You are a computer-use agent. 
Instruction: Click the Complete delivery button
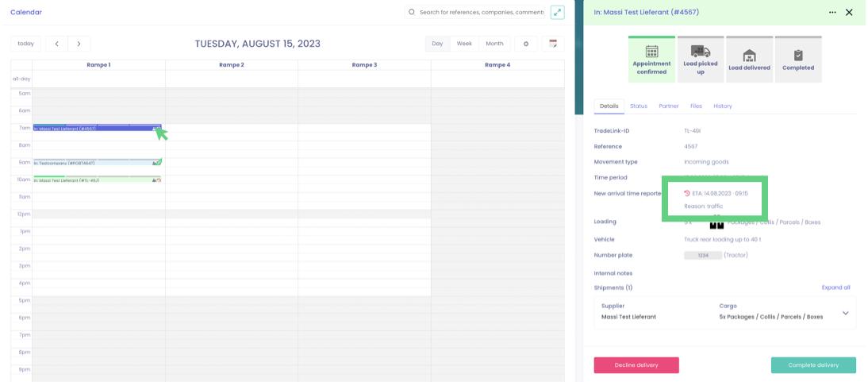point(813,365)
